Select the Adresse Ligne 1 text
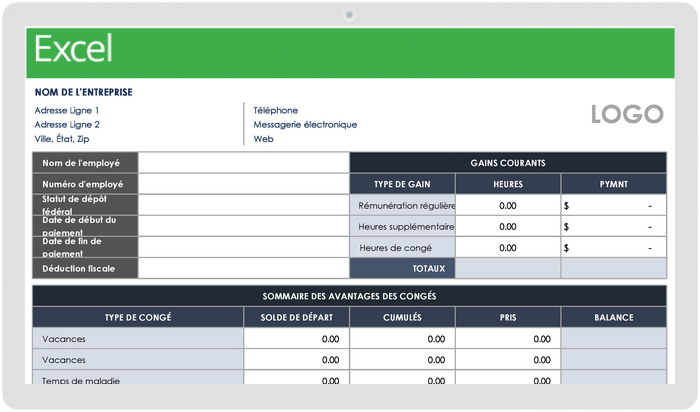 tap(67, 110)
